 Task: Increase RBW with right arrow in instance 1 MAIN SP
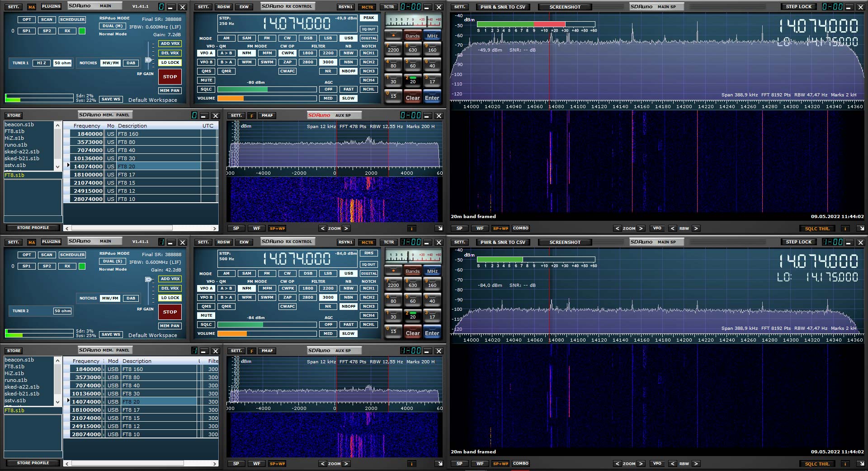tap(696, 464)
